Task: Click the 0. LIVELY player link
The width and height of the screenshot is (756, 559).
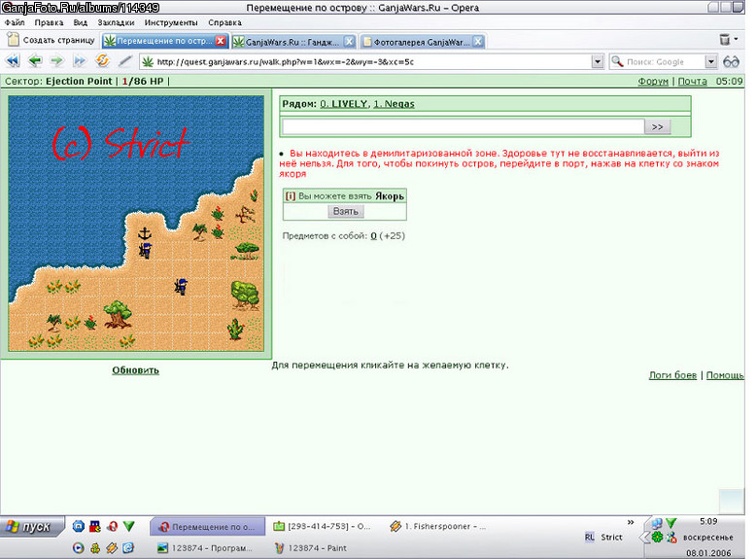Action: click(x=343, y=104)
